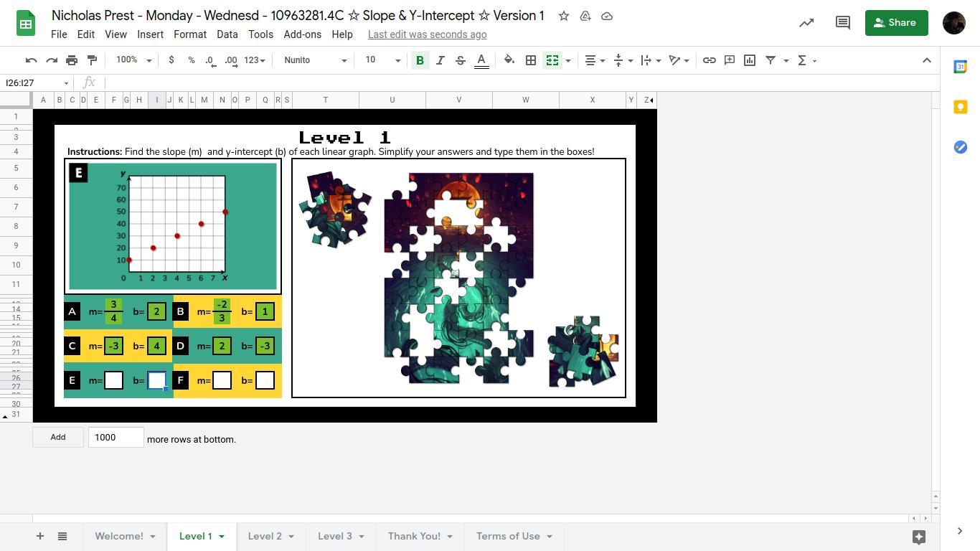Open Google Keep side panel
The width and height of the screenshot is (980, 551).
click(960, 107)
